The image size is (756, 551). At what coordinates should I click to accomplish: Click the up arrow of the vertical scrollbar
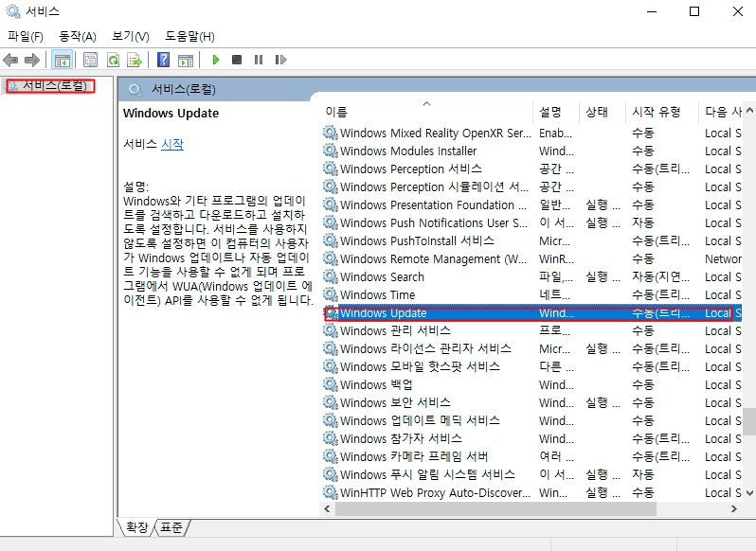[749, 111]
